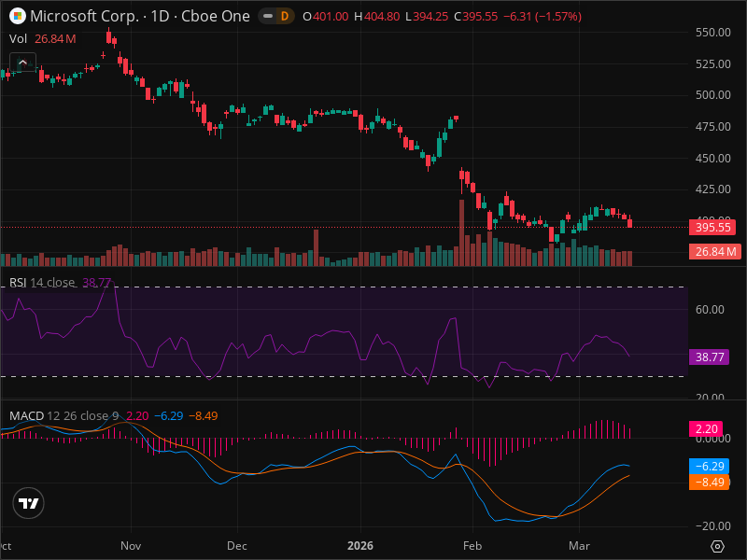Collapse the indicator legend with the chevron button
747x560 pixels.
click(22, 62)
